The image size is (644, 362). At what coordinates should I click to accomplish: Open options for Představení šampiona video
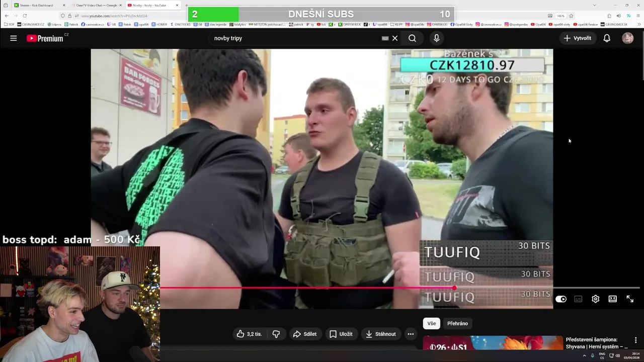pyautogui.click(x=635, y=340)
